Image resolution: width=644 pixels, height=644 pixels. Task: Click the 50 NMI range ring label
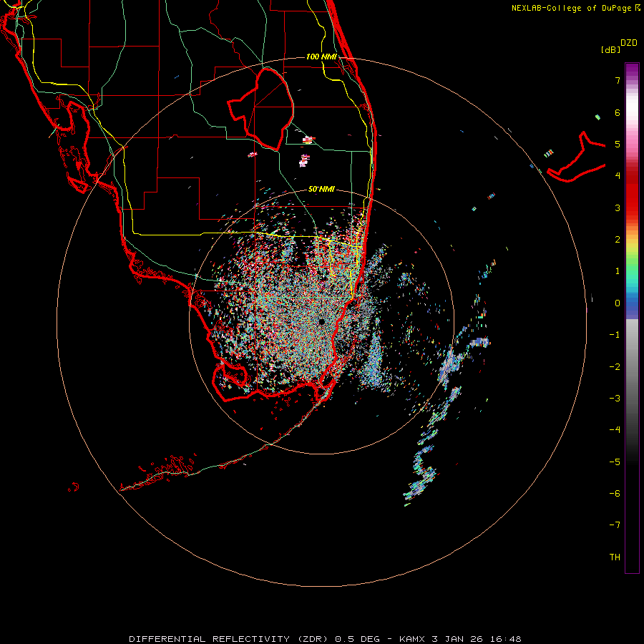coord(321,189)
